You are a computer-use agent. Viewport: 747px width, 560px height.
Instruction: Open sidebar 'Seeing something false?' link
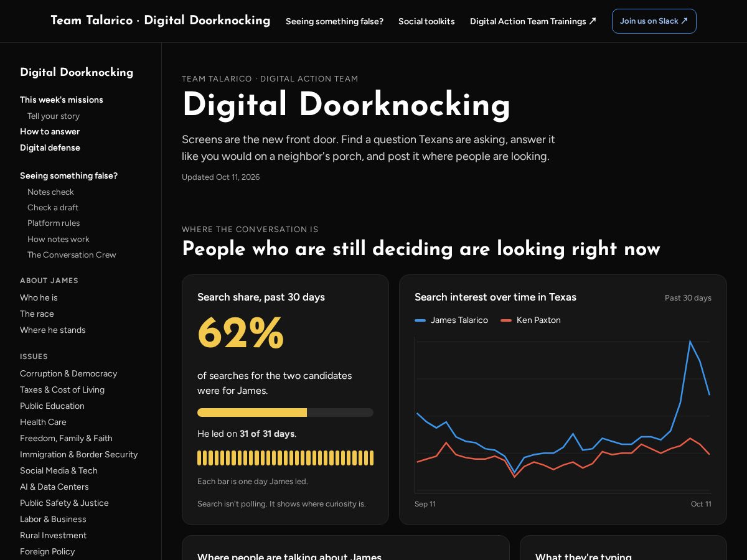pyautogui.click(x=68, y=175)
